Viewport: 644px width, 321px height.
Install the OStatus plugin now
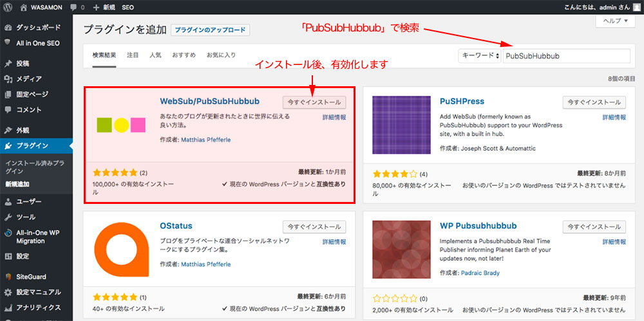coord(314,226)
